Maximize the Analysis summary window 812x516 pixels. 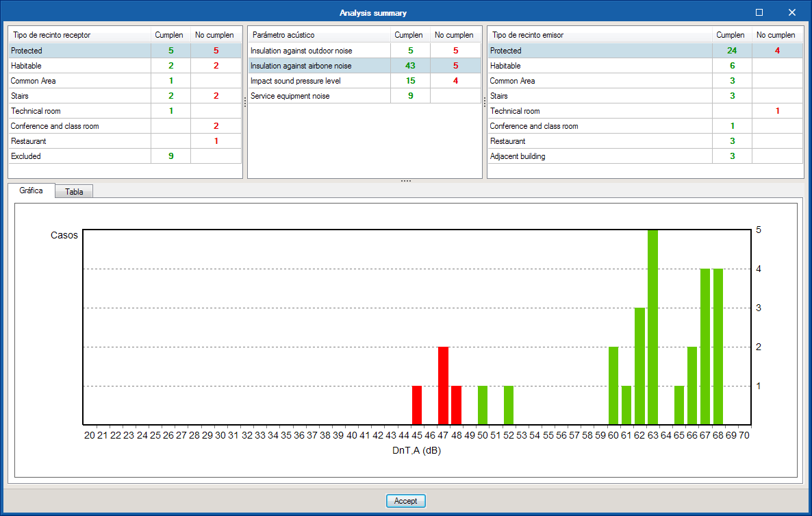tap(759, 12)
